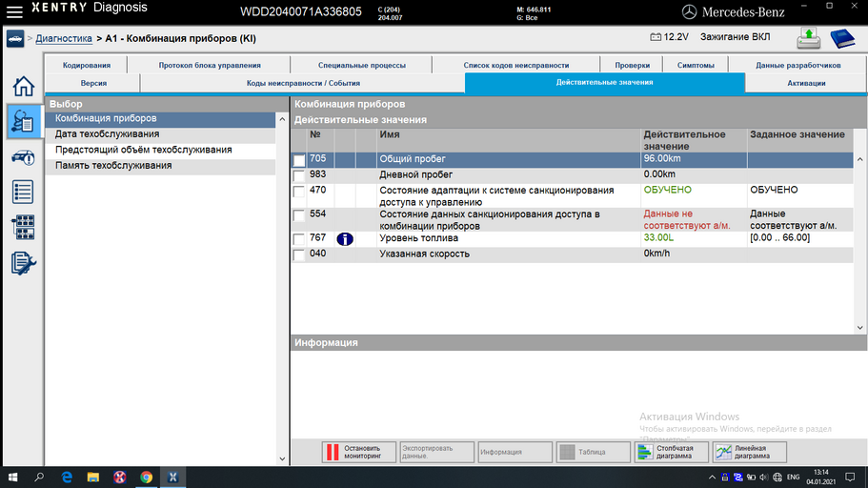Image resolution: width=868 pixels, height=488 pixels.
Task: Select the Действительные значения tab
Action: (x=604, y=83)
